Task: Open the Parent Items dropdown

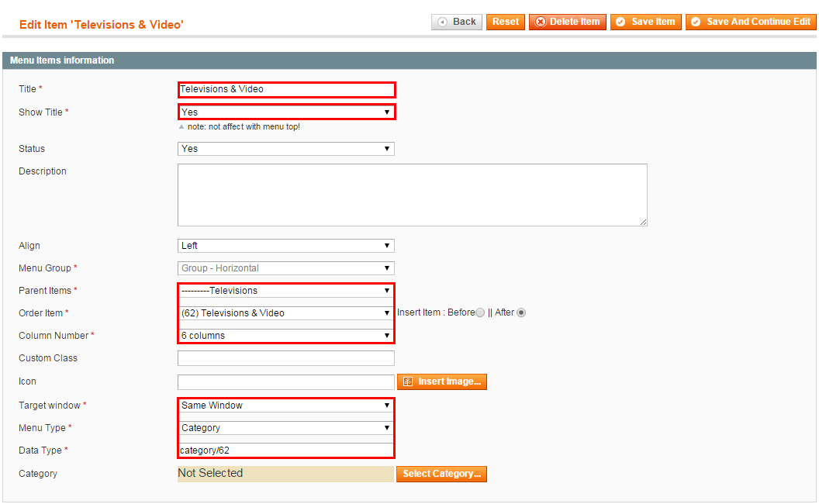Action: point(286,291)
